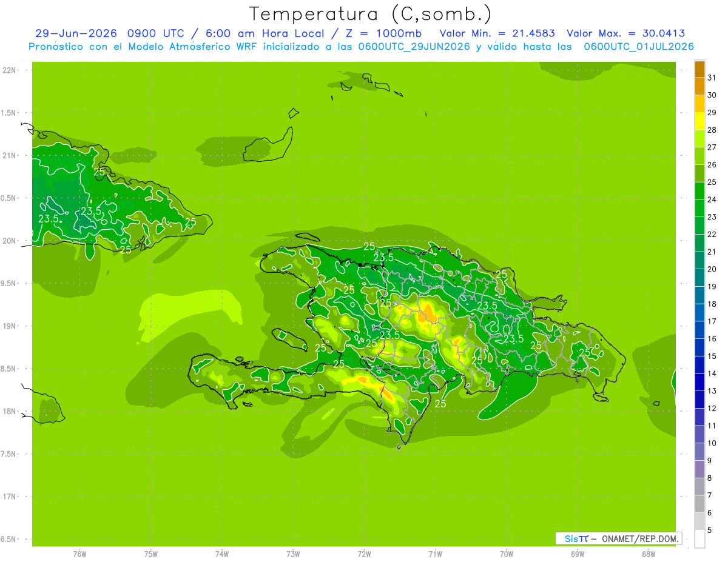Pick the gray segment between 6 and 7
This screenshot has width=728, height=562.
[x=700, y=504]
